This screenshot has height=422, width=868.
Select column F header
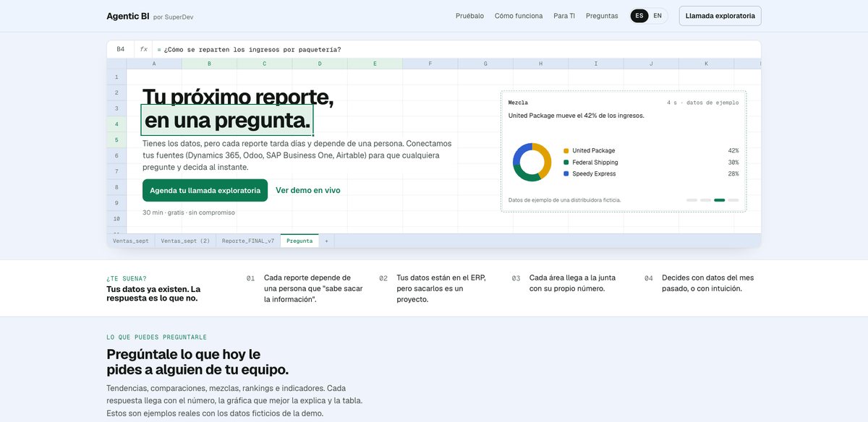(430, 64)
